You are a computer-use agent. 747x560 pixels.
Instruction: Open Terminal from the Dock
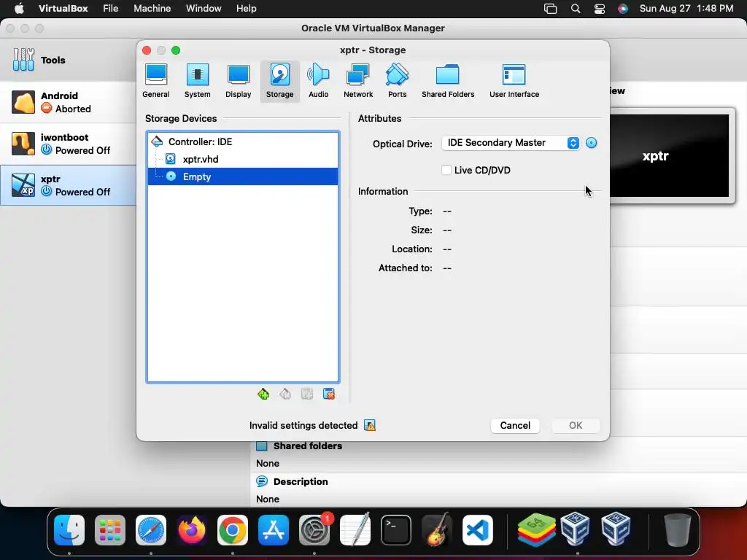tap(396, 530)
